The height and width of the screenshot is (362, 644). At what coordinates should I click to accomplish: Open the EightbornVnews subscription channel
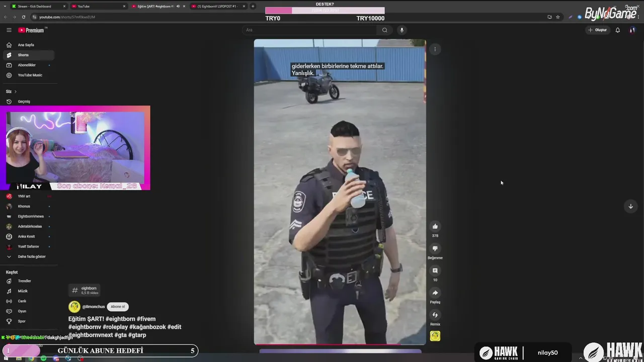pyautogui.click(x=29, y=216)
